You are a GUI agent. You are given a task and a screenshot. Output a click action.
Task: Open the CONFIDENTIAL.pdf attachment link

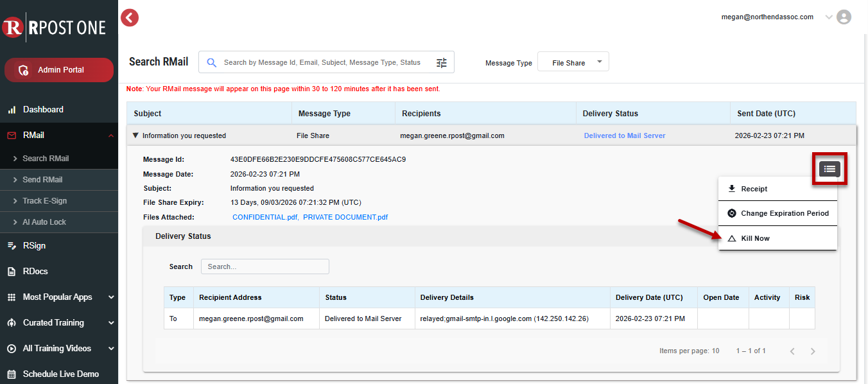[x=265, y=217]
